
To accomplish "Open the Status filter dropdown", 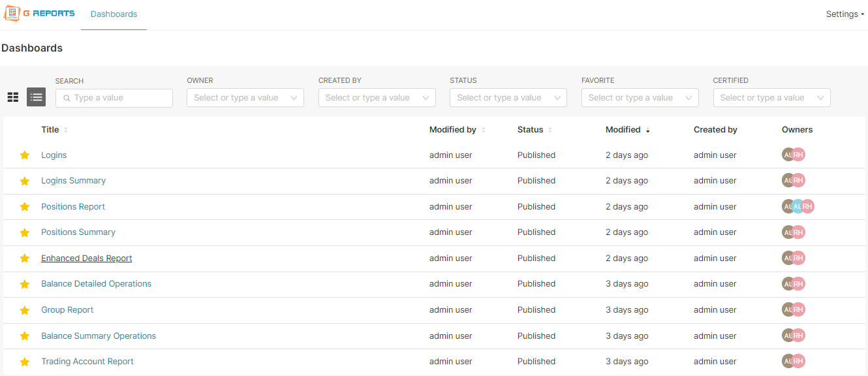I will click(508, 98).
